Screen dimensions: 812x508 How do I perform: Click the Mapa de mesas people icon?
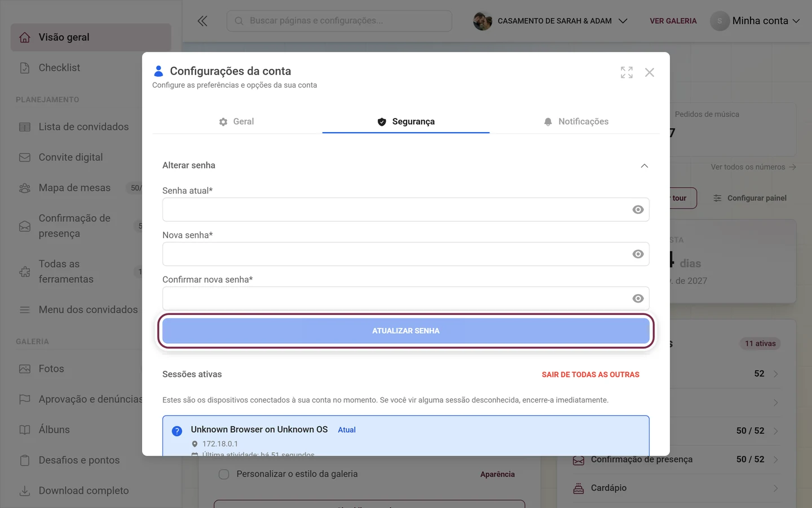(x=25, y=188)
